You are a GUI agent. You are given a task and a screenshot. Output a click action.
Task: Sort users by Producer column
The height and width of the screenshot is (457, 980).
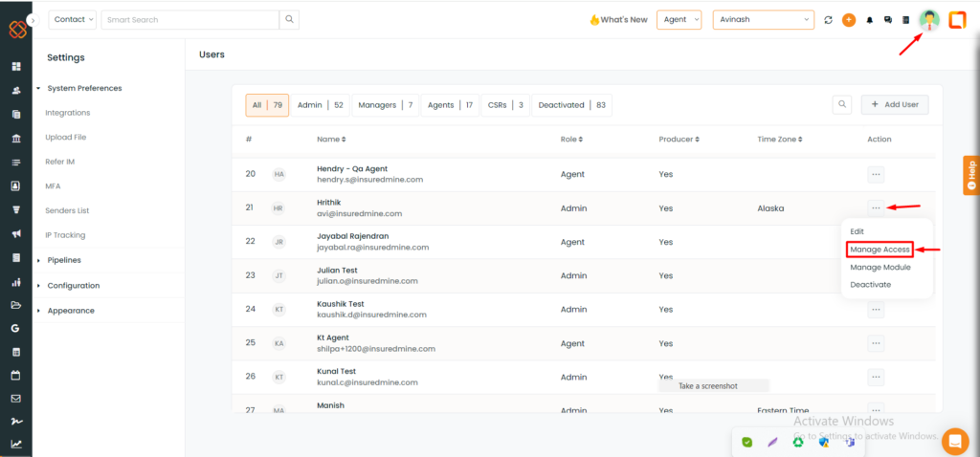(x=679, y=140)
